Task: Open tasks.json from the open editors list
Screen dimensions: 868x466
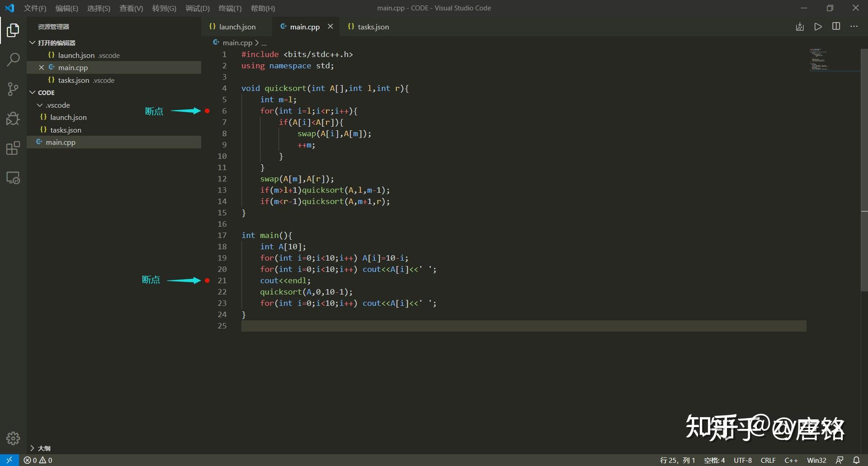Action: [x=114, y=80]
